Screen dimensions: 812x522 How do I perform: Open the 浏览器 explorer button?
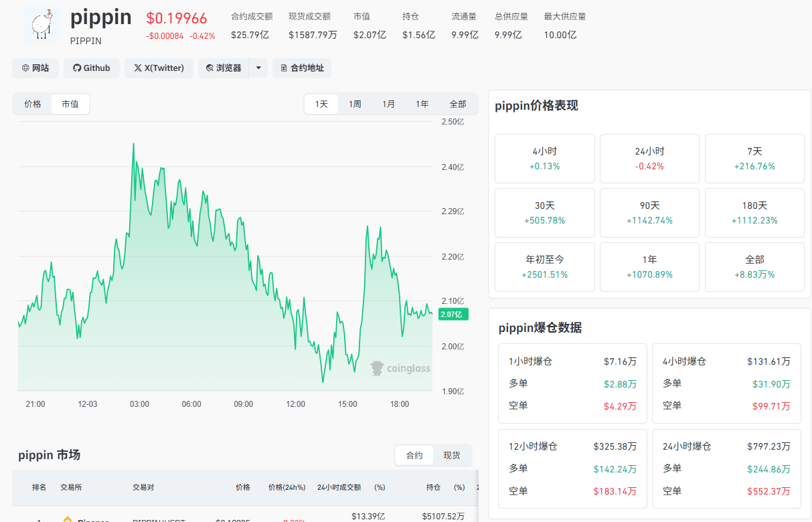224,68
